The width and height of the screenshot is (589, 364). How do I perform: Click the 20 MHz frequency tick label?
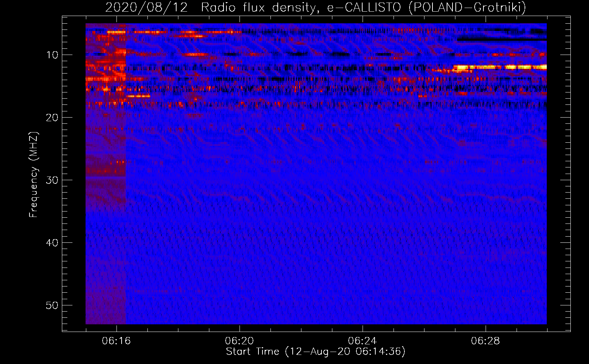pyautogui.click(x=52, y=118)
